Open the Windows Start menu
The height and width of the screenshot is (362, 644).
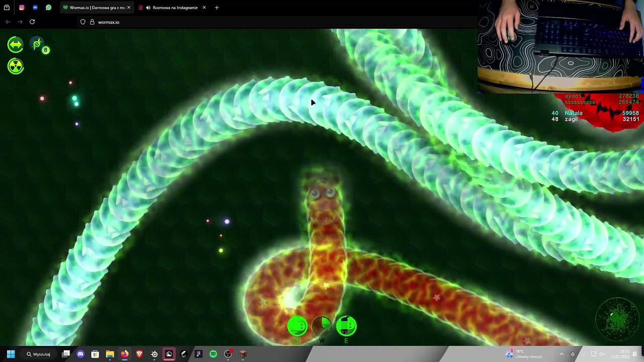(11, 354)
